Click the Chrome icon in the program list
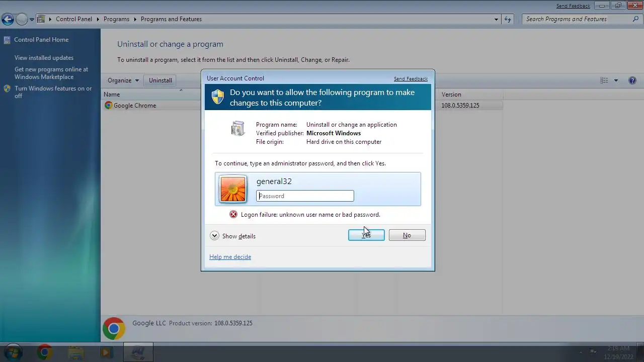This screenshot has height=362, width=644. [108, 106]
